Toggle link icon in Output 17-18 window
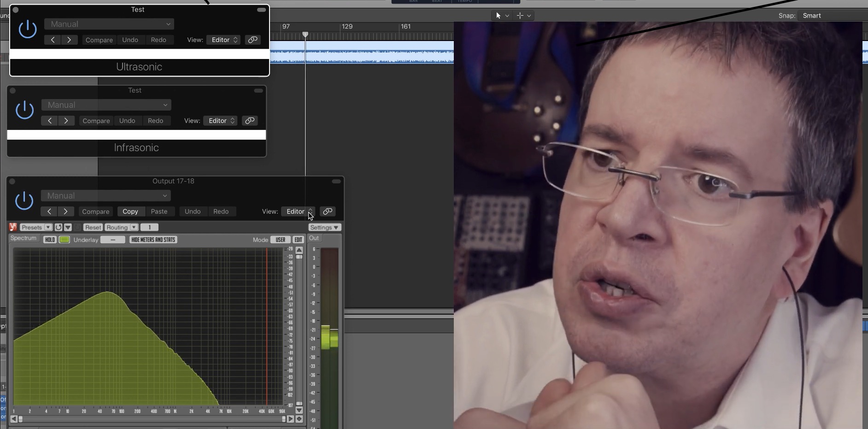The image size is (868, 429). pos(328,212)
